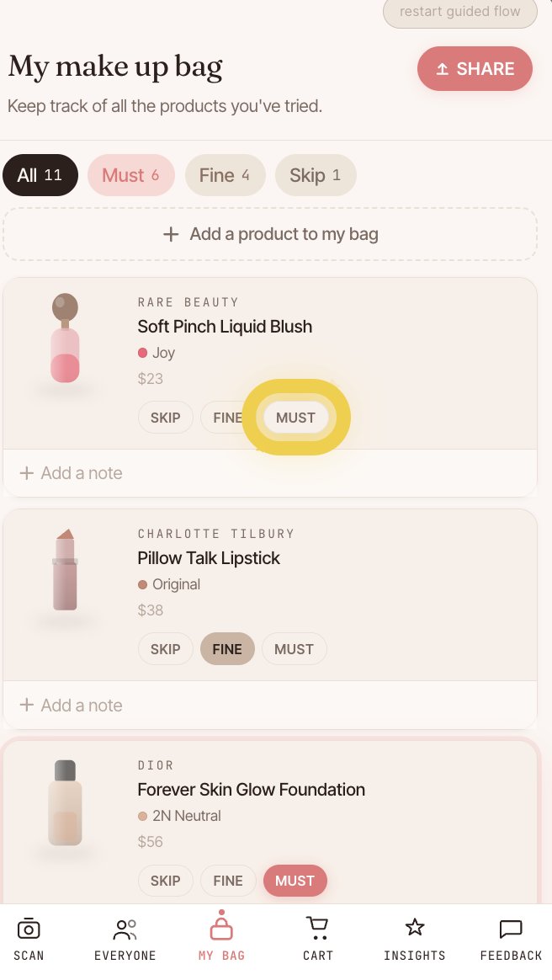The width and height of the screenshot is (552, 980).
Task: Open the Feedback speech bubble icon
Action: click(511, 929)
